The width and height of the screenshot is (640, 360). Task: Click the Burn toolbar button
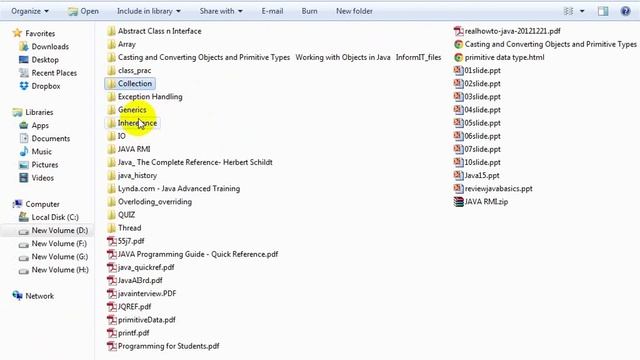(x=309, y=11)
